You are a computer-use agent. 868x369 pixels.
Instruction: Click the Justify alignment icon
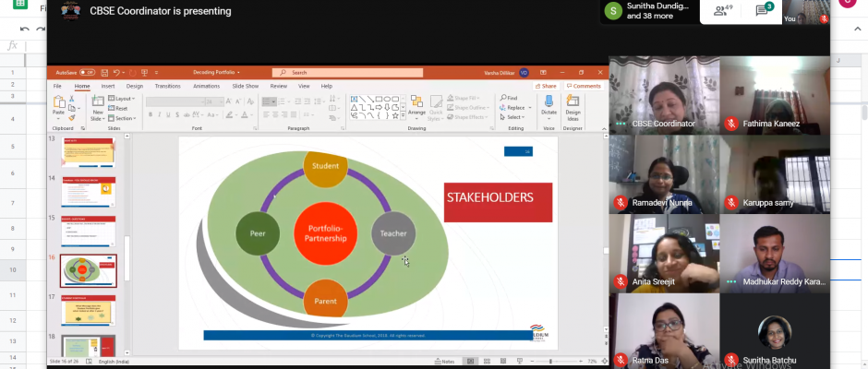click(x=294, y=114)
